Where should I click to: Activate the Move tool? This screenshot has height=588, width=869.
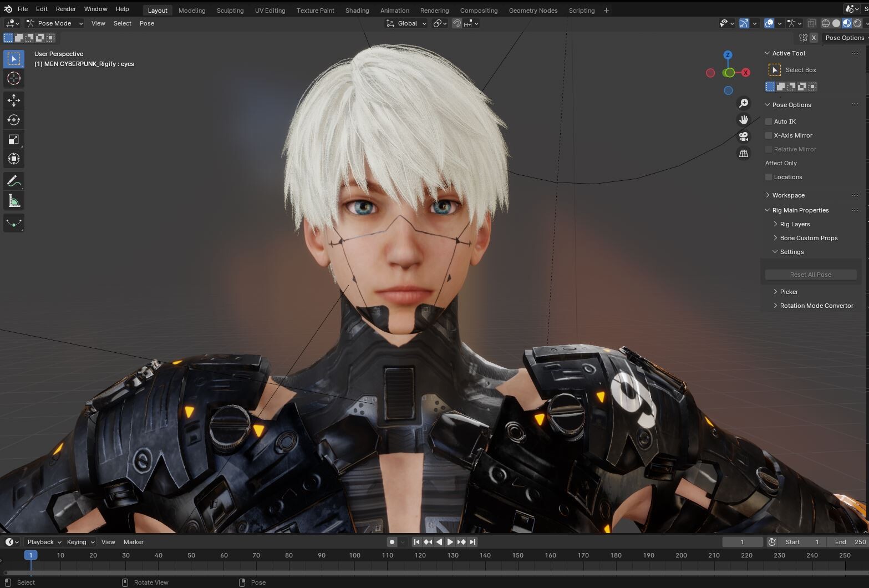(x=14, y=100)
